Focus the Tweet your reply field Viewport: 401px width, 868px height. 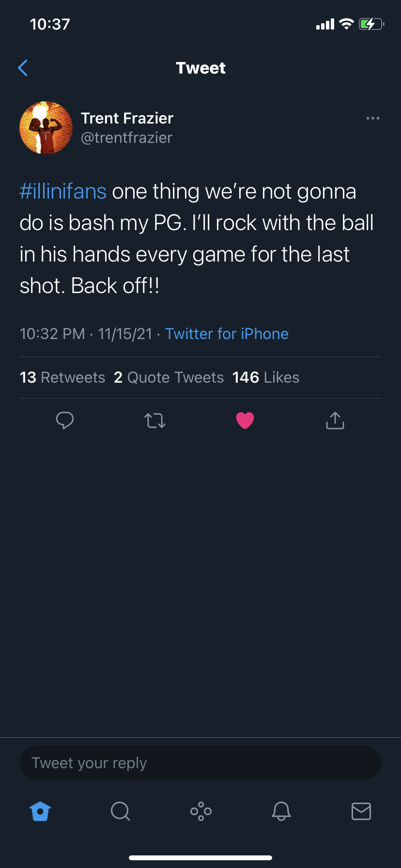click(x=200, y=763)
